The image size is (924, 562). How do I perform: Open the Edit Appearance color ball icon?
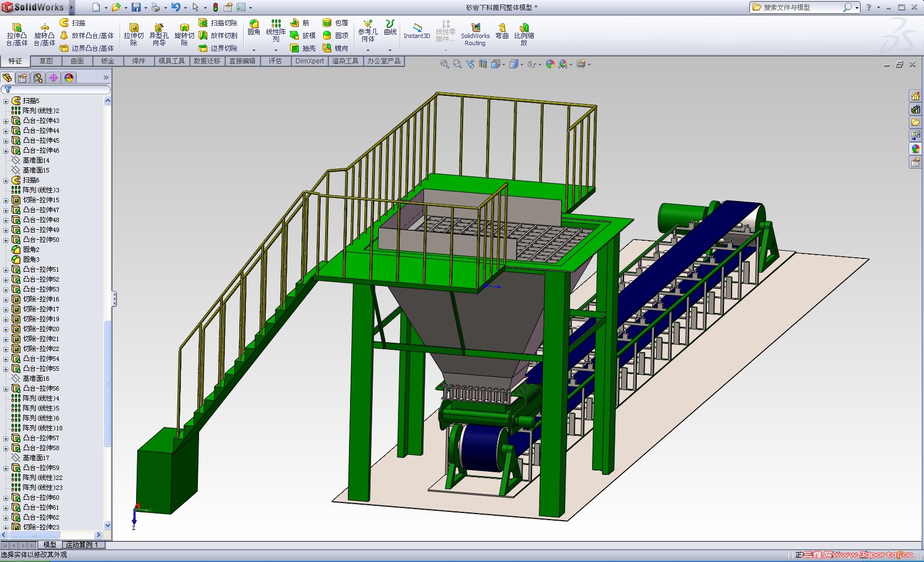(550, 64)
